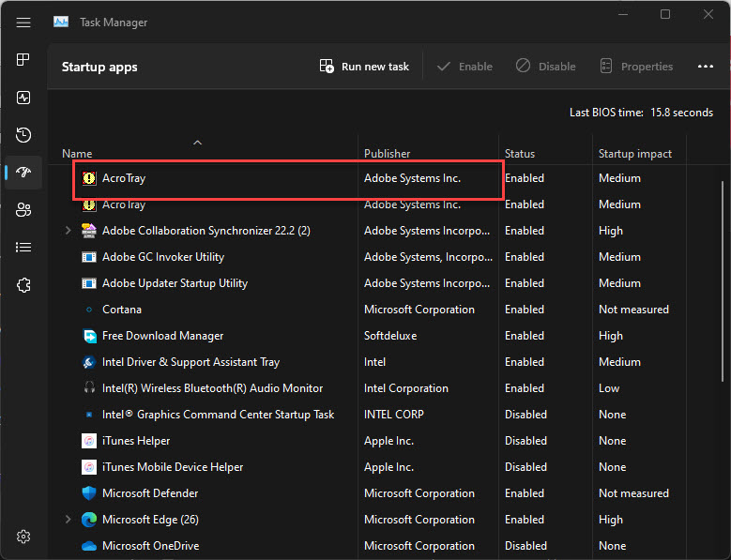
Task: Click the iTunes Mobile Device Helper icon
Action: (x=89, y=467)
